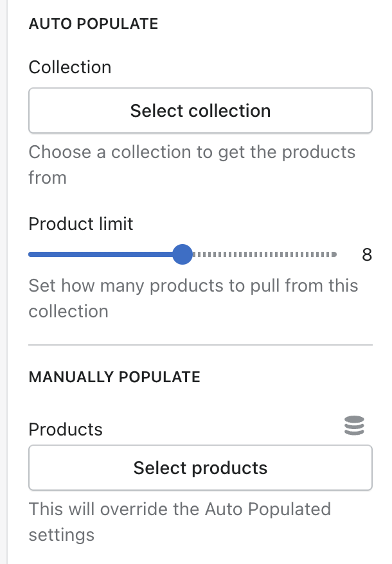Click the Products field label

[x=66, y=429]
